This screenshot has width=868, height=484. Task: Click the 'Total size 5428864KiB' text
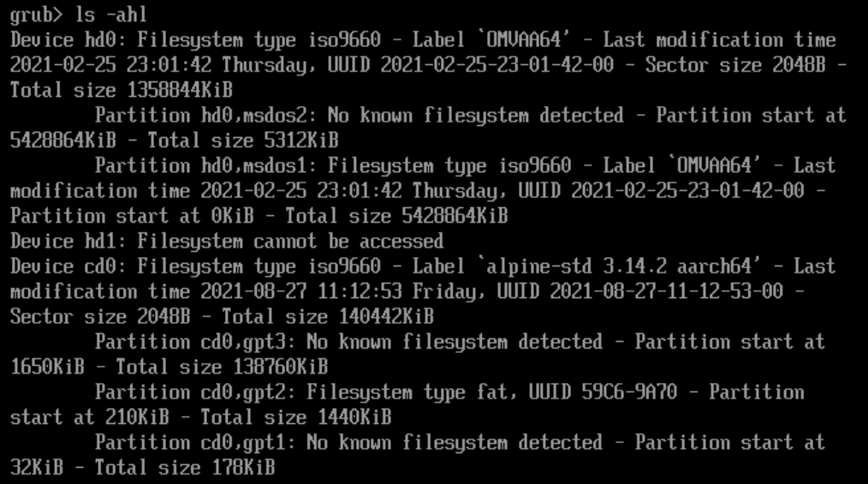tap(396, 215)
